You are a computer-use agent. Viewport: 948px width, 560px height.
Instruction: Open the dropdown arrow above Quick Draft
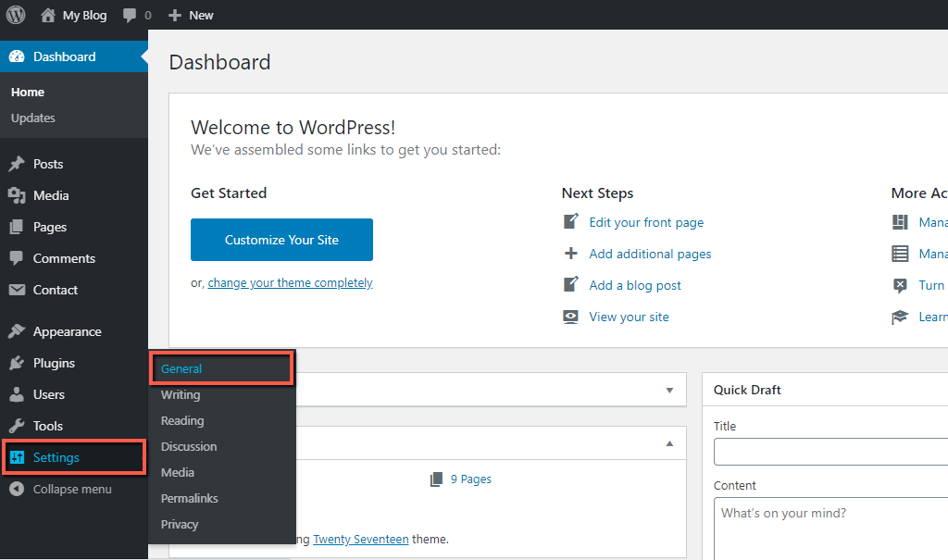point(669,390)
